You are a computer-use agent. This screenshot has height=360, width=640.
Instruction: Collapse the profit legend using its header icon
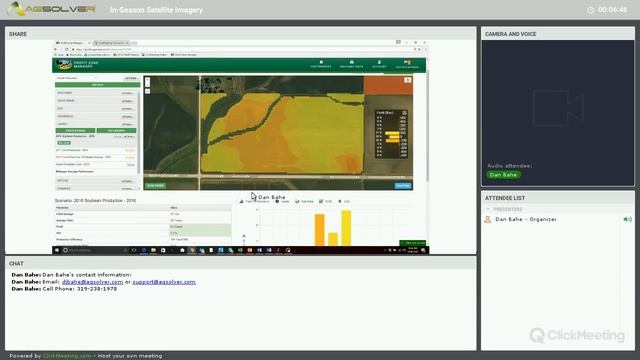pos(404,113)
